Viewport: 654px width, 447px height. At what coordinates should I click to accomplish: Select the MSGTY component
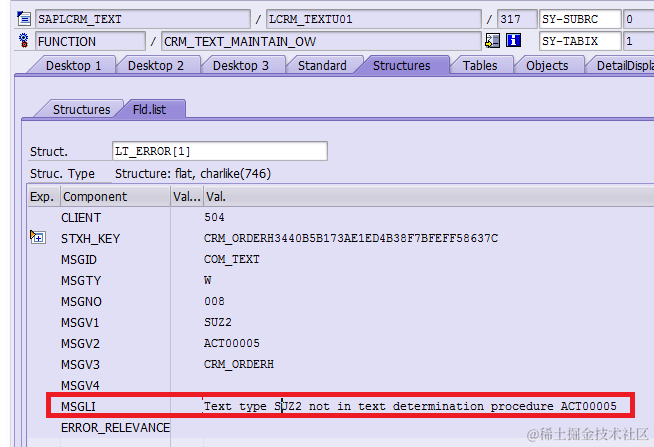(x=81, y=281)
